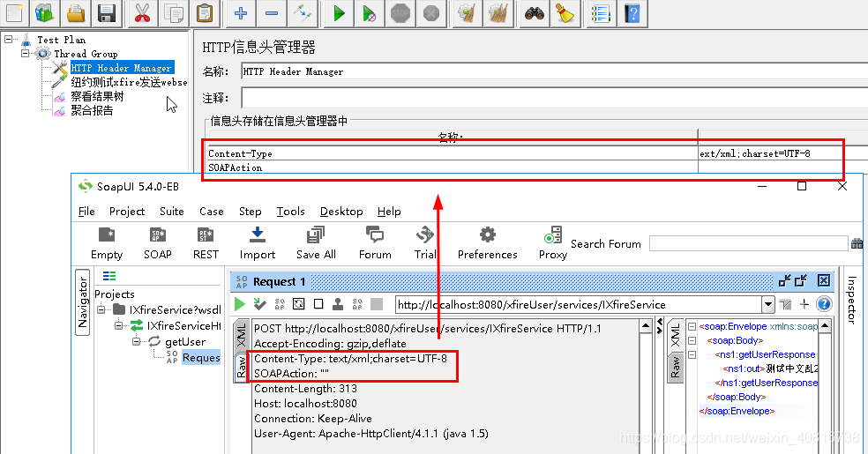Viewport: 868px width, 454px height.
Task: Click JMeter's Clear All brooms icon
Action: coord(498,12)
